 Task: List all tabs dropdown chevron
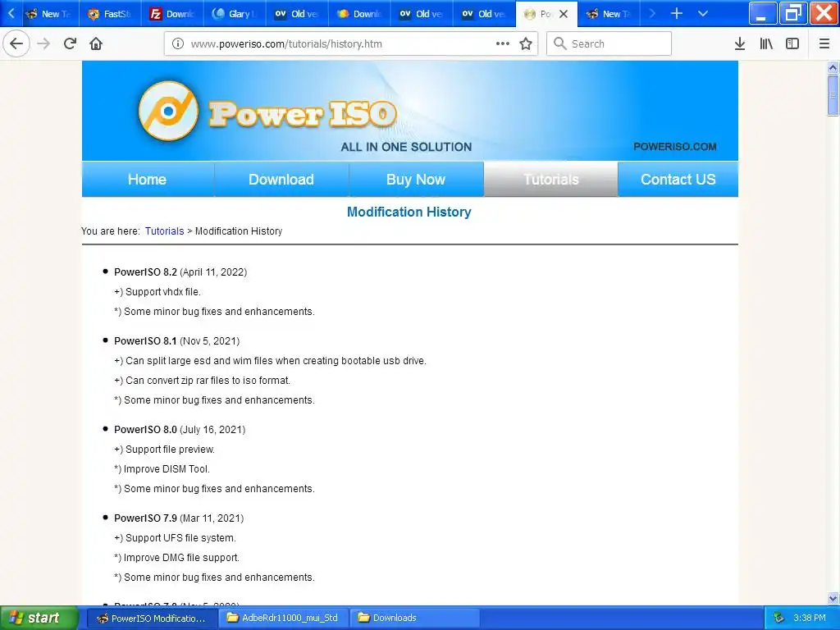tap(703, 13)
